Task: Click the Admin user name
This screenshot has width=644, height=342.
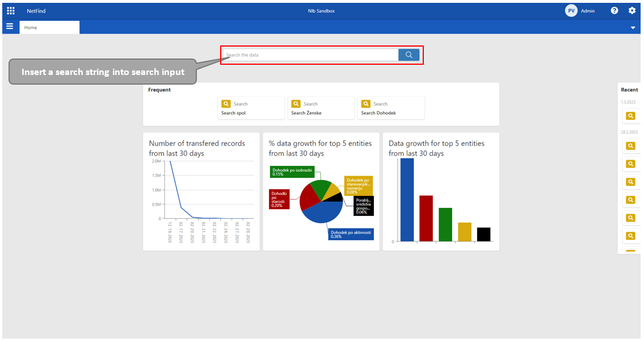Action: click(588, 11)
